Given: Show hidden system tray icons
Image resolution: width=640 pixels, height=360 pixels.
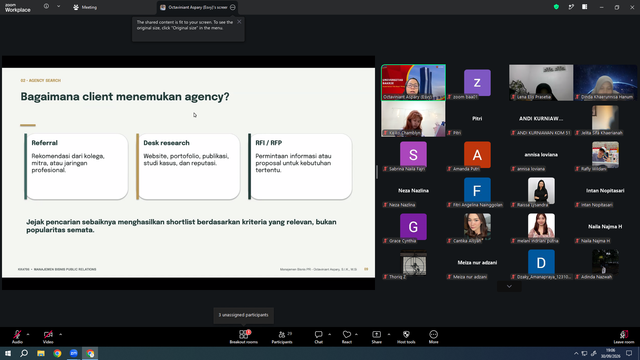Looking at the screenshot, I should click(x=576, y=353).
